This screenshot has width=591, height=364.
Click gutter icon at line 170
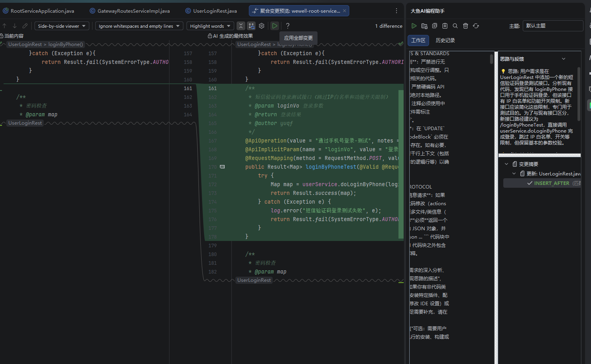tap(222, 167)
